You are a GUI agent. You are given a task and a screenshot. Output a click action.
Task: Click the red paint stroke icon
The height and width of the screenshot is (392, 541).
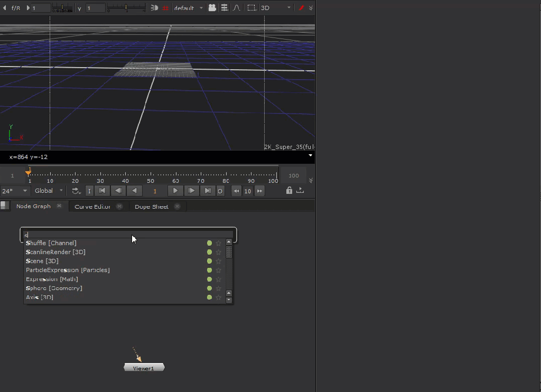(302, 8)
